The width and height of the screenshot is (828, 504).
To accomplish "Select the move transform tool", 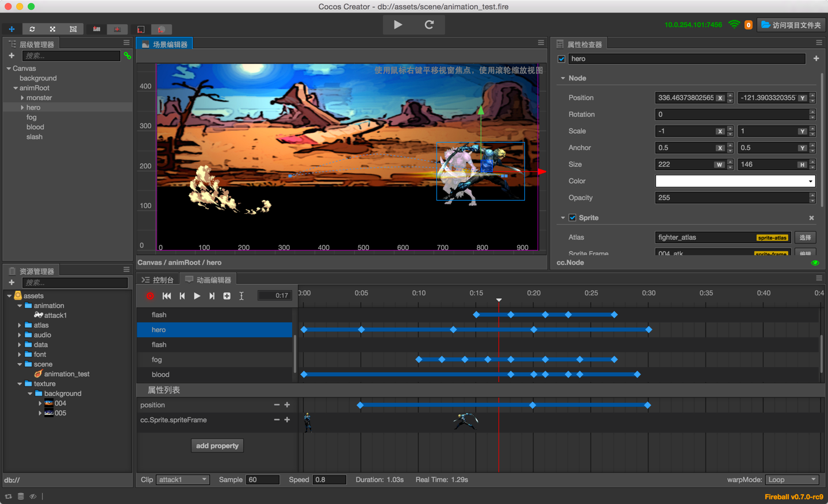I will pos(11,29).
